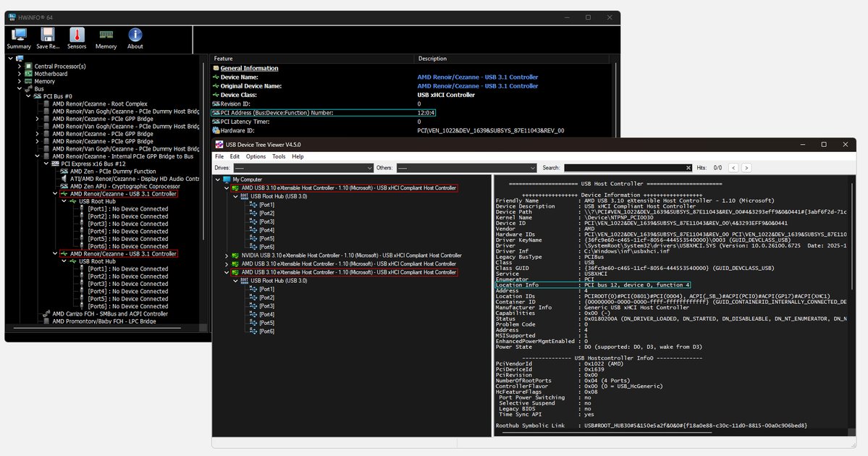Viewport: 868px width, 456px height.
Task: Click the Friendly Name line in USB details
Action: (x=634, y=201)
